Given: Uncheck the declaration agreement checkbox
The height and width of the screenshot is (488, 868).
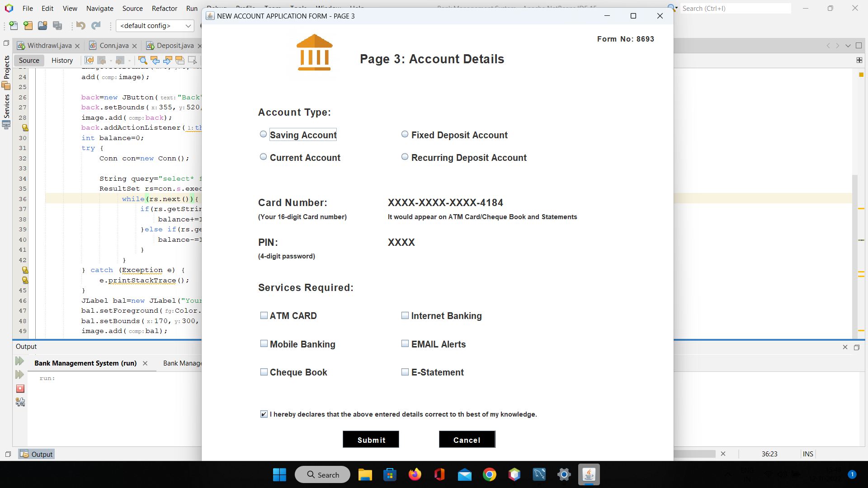Looking at the screenshot, I should (x=264, y=413).
